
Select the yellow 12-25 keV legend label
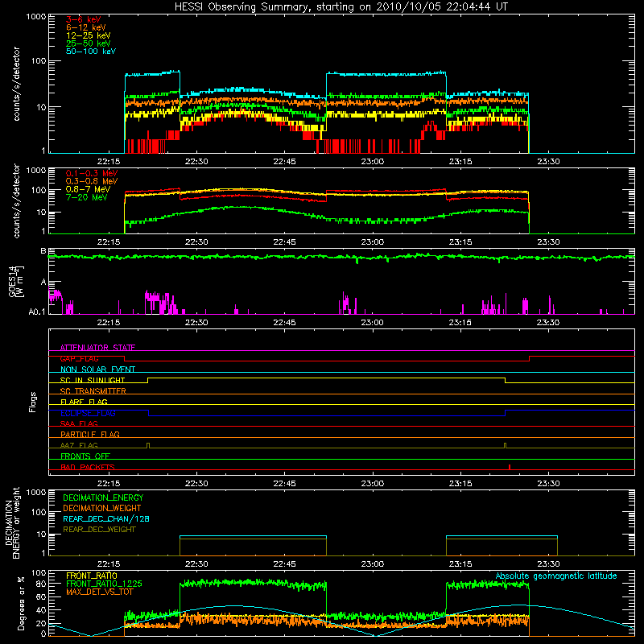[89, 35]
